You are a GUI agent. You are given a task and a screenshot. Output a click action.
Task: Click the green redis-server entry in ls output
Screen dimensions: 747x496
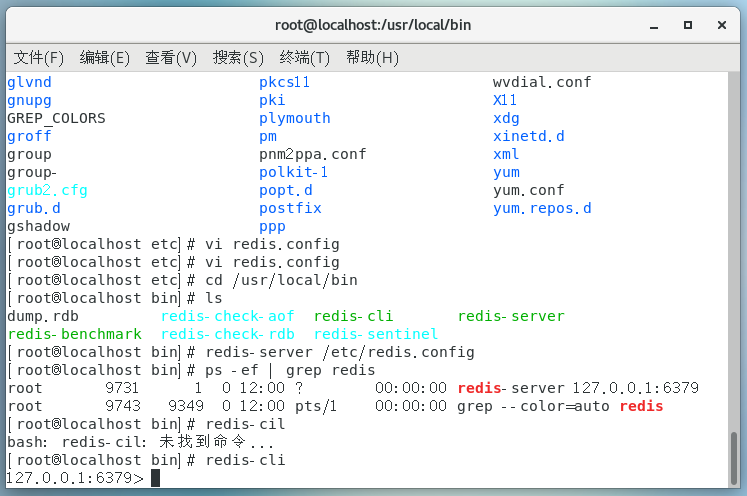[x=511, y=316]
